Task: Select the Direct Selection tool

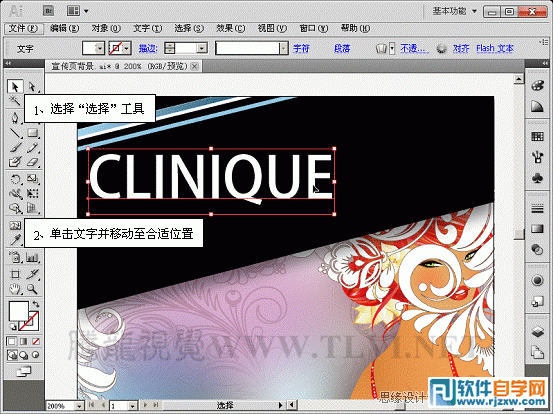Action: tap(32, 86)
